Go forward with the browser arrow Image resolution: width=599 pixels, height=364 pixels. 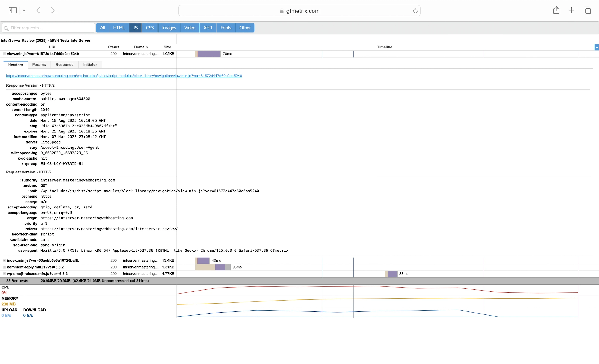[53, 10]
